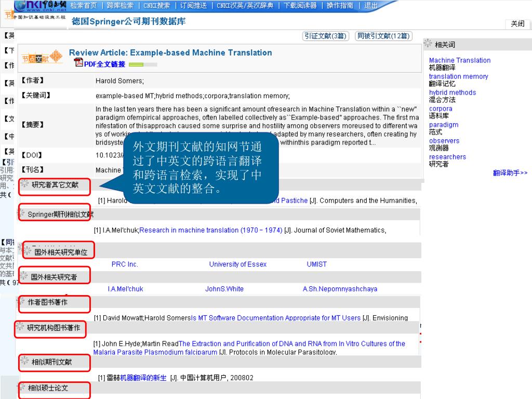Open researcher JohnS.White link
Screen dimensions: 532x399
point(224,289)
